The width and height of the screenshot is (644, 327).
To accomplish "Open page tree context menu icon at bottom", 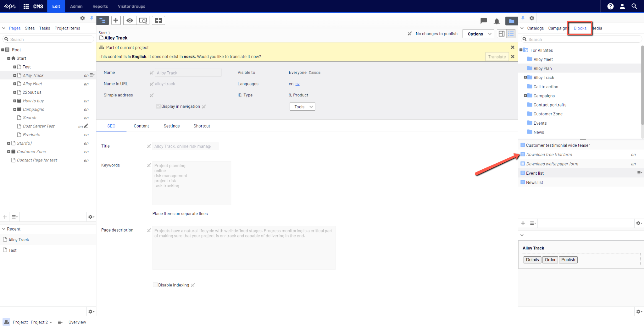I will pyautogui.click(x=14, y=217).
